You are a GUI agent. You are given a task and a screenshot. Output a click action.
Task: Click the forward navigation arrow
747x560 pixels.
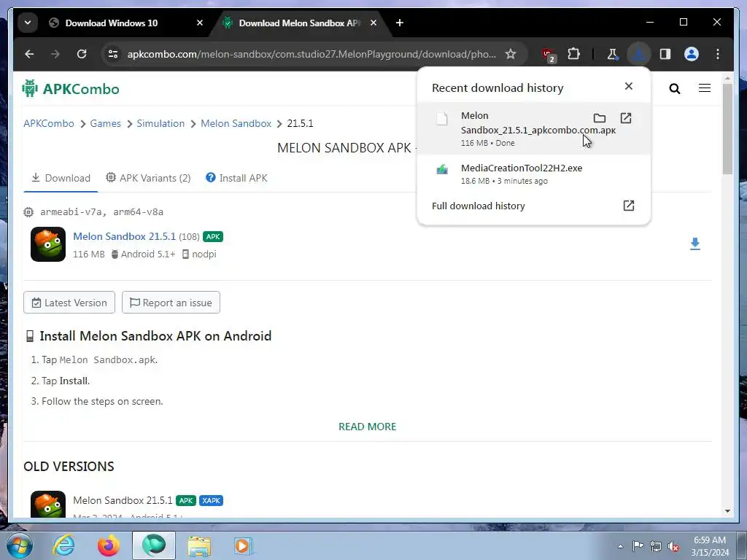point(55,54)
